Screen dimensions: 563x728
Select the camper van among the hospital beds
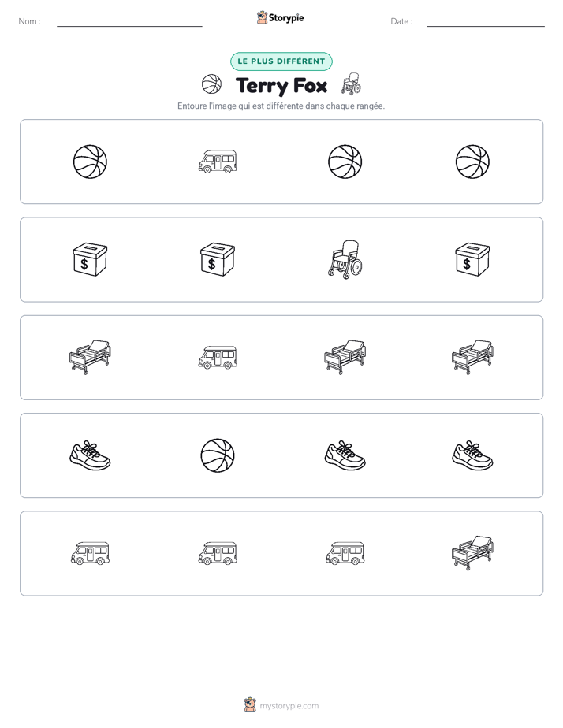pos(218,358)
